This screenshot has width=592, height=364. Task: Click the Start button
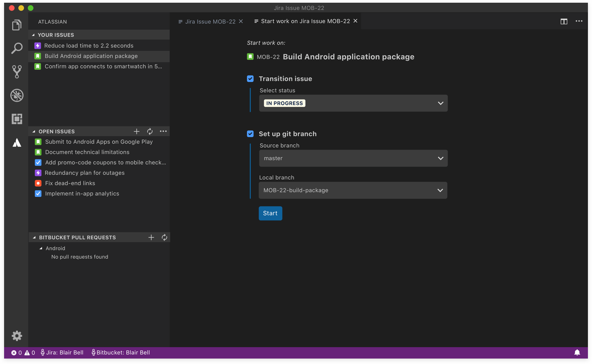[x=270, y=213]
